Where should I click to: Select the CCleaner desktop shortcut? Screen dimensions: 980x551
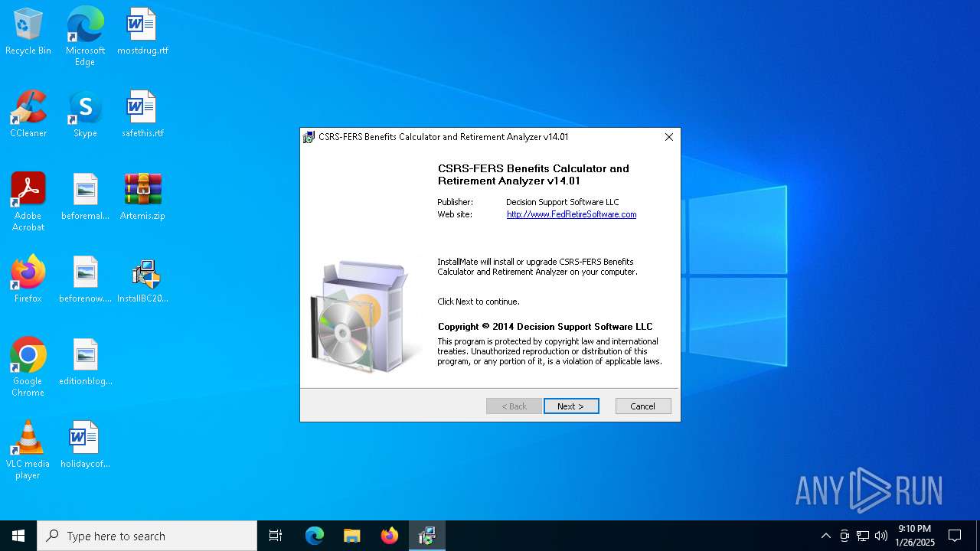(x=28, y=114)
